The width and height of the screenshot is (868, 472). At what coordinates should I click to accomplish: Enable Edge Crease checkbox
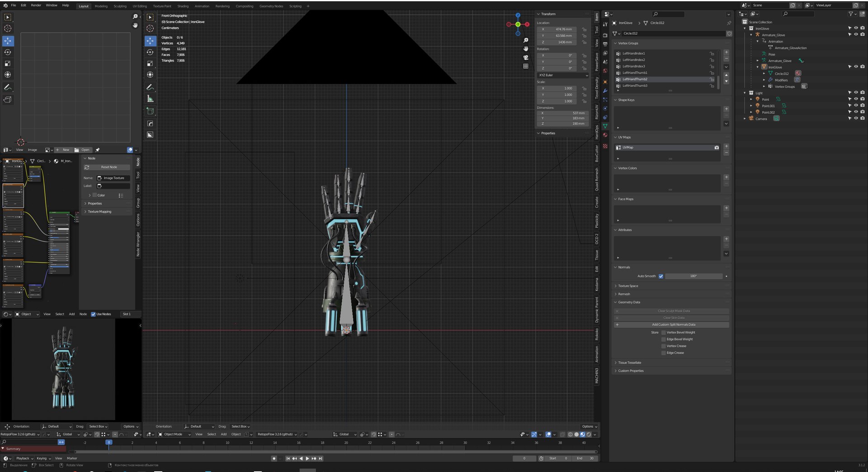point(664,353)
